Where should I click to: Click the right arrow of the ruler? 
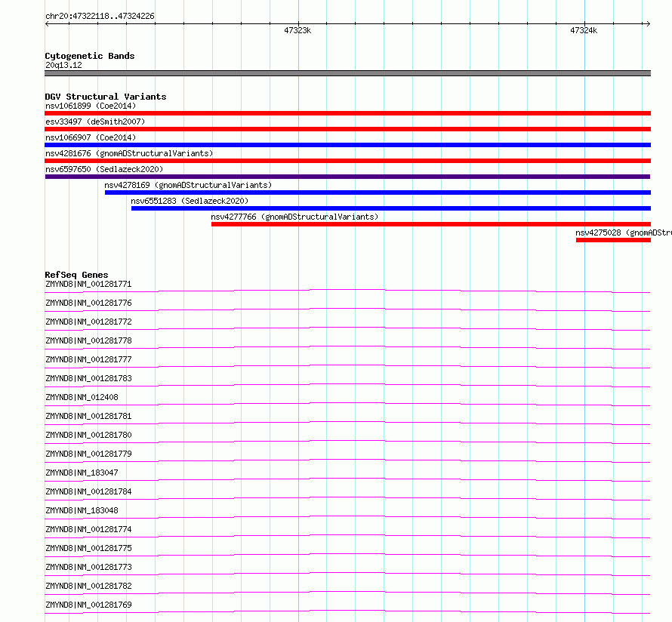[648, 24]
